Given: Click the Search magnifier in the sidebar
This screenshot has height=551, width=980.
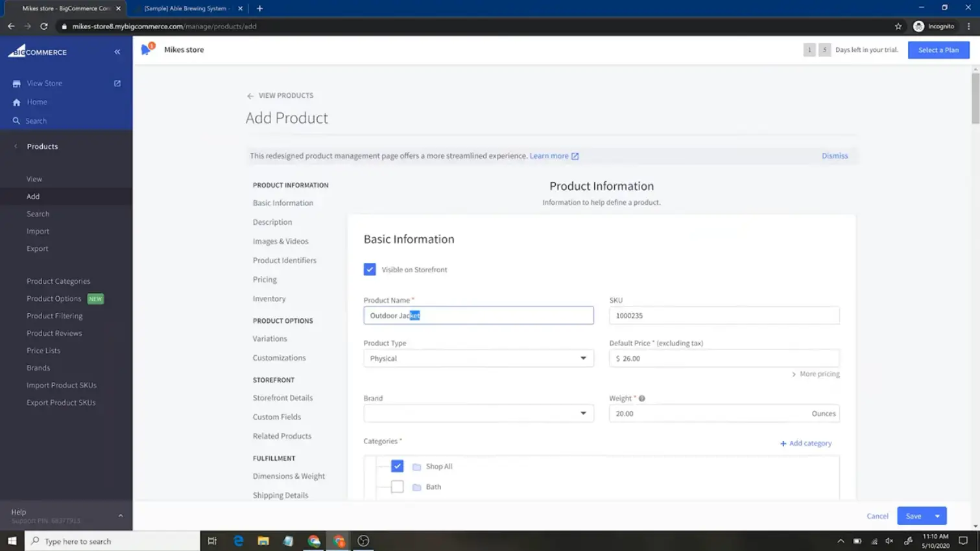Looking at the screenshot, I should [17, 121].
